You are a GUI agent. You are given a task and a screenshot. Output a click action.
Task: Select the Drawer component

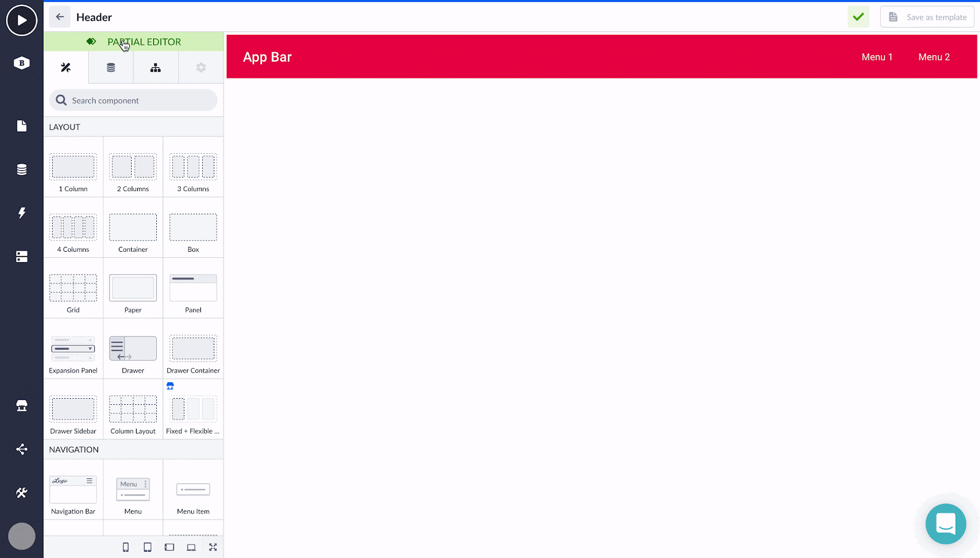[133, 349]
